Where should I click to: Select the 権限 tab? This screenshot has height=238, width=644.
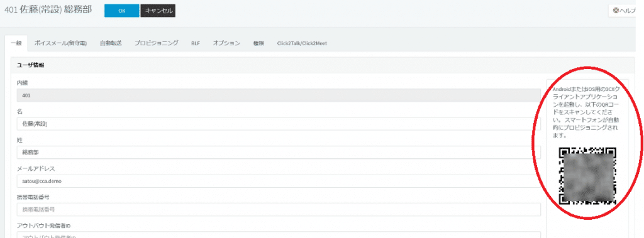point(258,43)
